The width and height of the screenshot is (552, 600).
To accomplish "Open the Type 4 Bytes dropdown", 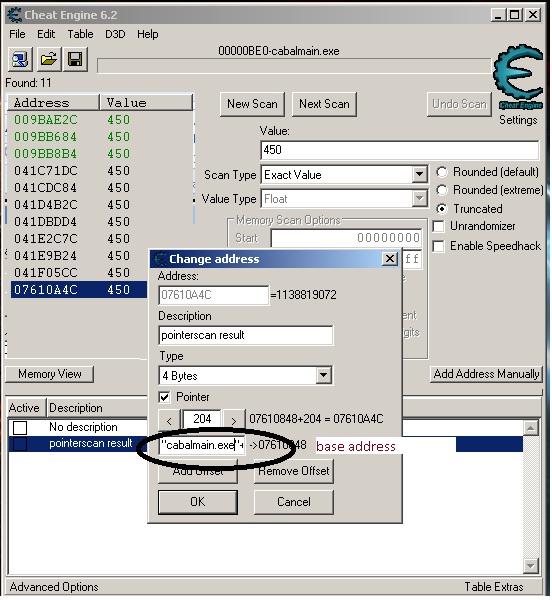I will [323, 375].
